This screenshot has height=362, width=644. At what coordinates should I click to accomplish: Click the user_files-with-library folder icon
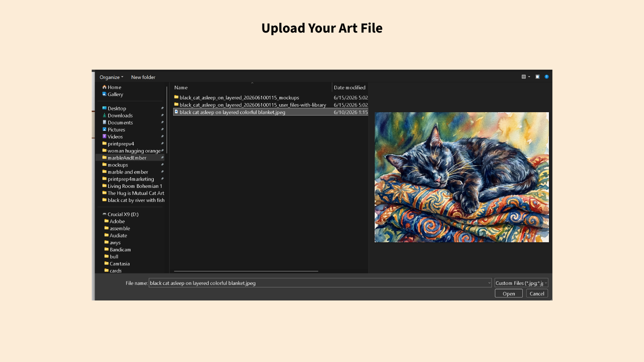176,104
